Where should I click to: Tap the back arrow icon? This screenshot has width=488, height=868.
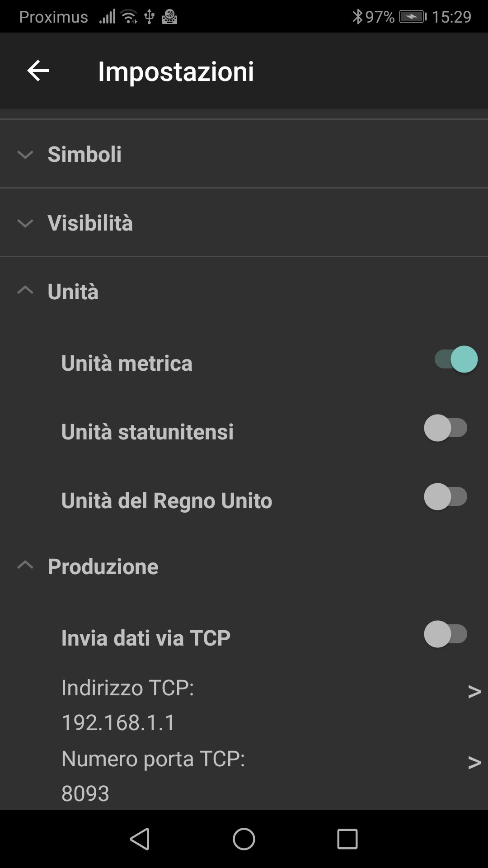pyautogui.click(x=38, y=71)
